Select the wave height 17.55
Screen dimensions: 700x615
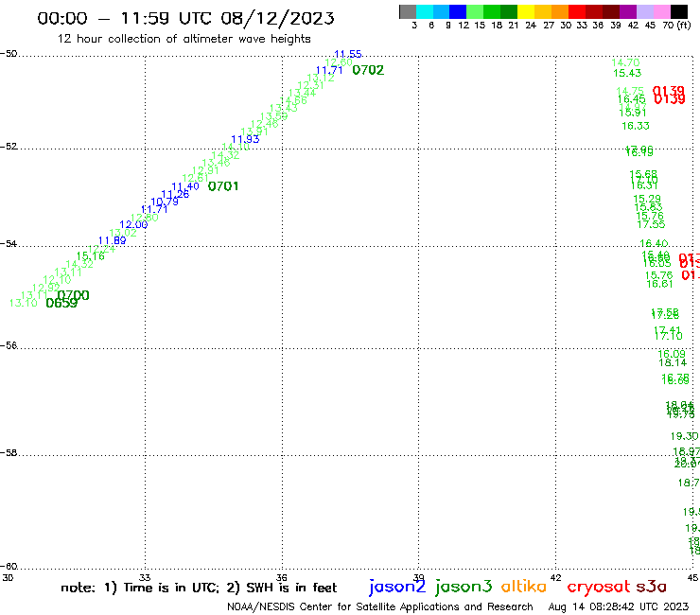point(651,224)
